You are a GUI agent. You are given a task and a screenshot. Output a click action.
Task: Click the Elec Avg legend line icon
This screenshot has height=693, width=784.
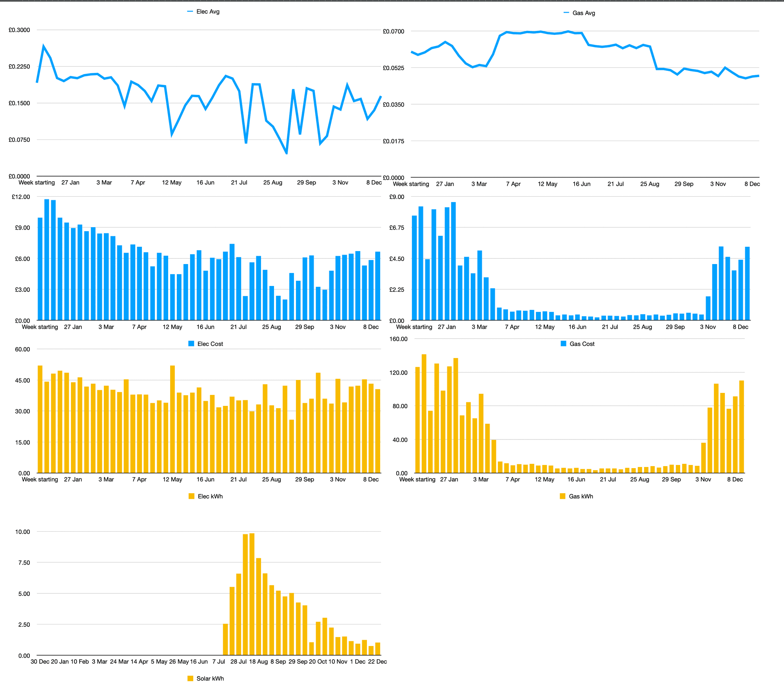(x=191, y=12)
